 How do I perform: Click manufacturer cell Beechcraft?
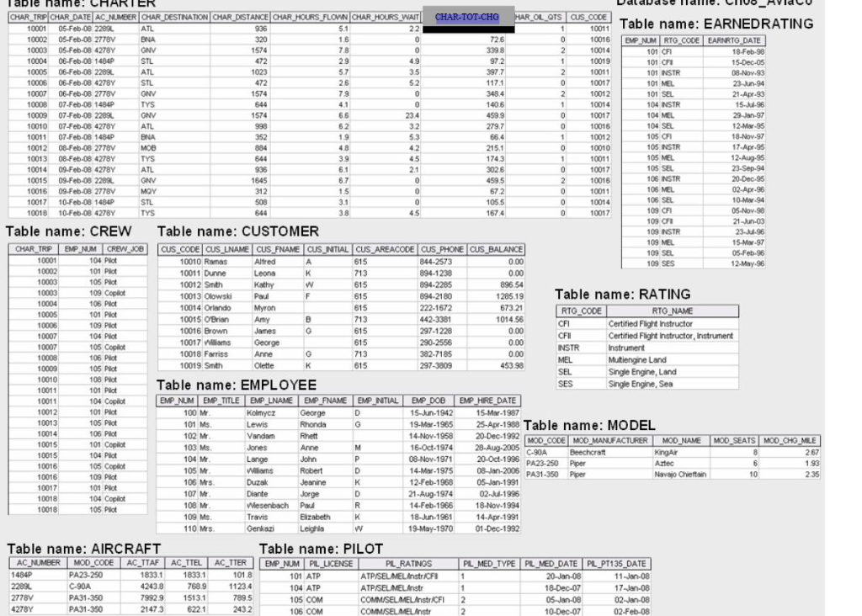coord(587,452)
